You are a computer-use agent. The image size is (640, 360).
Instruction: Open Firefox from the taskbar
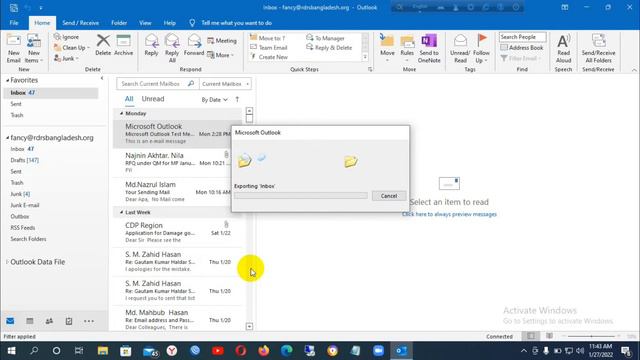[264, 351]
